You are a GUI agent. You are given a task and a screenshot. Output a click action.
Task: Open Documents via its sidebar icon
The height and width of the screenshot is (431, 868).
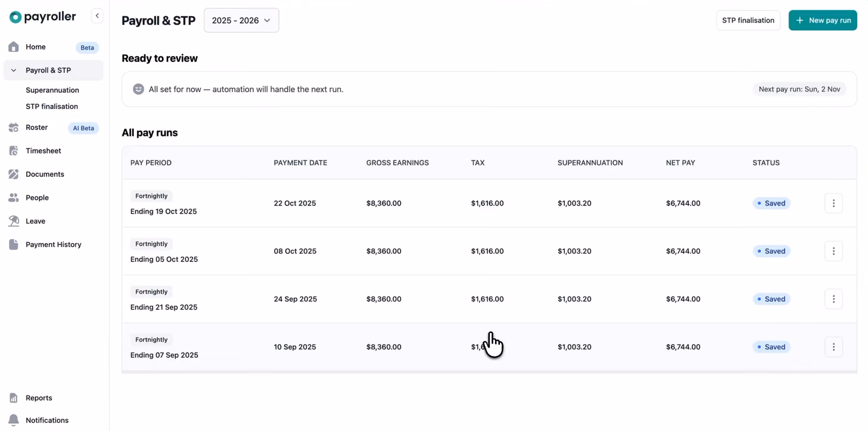point(13,174)
